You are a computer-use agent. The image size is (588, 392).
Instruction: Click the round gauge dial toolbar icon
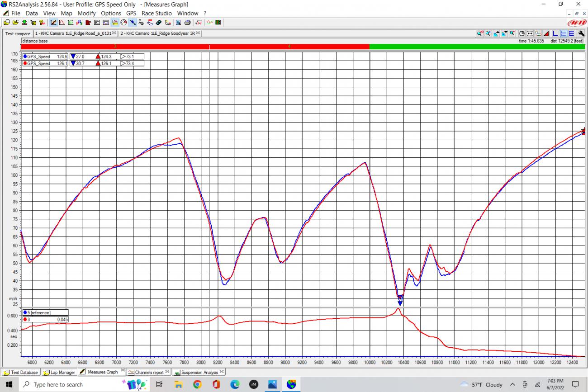tap(123, 22)
